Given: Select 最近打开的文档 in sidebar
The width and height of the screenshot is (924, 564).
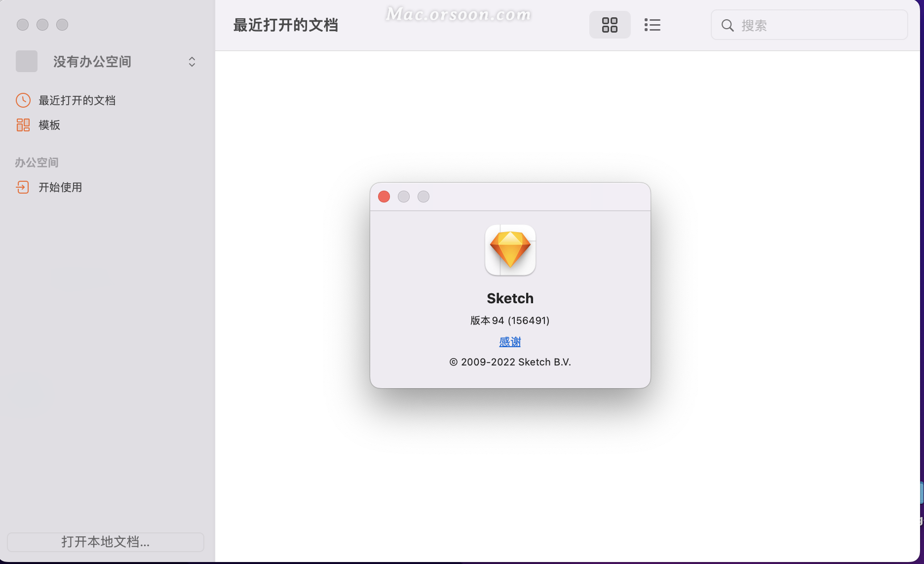Looking at the screenshot, I should click(77, 100).
